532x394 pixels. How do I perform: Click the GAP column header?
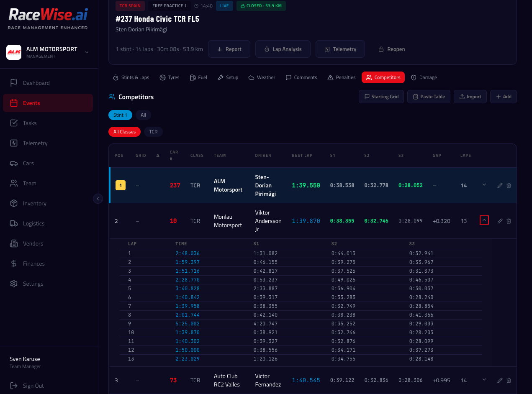coord(437,156)
